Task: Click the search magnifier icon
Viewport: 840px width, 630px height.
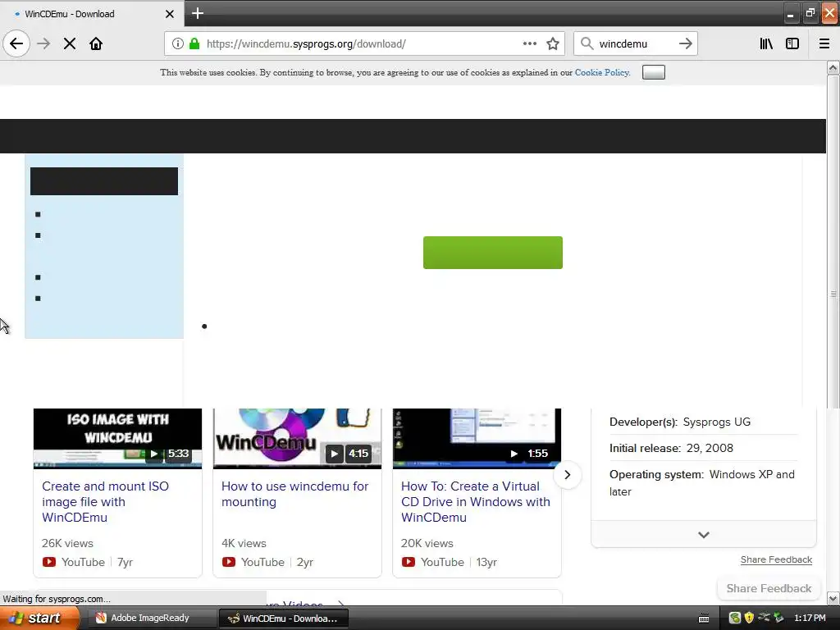Action: click(587, 43)
